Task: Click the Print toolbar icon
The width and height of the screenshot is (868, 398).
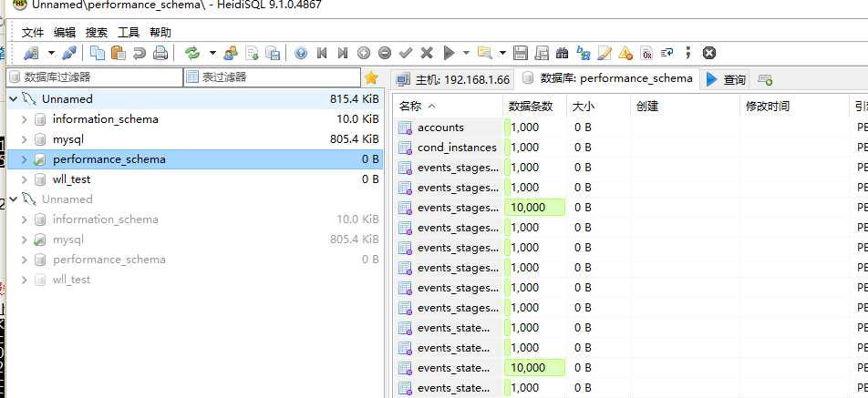Action: pos(160,53)
